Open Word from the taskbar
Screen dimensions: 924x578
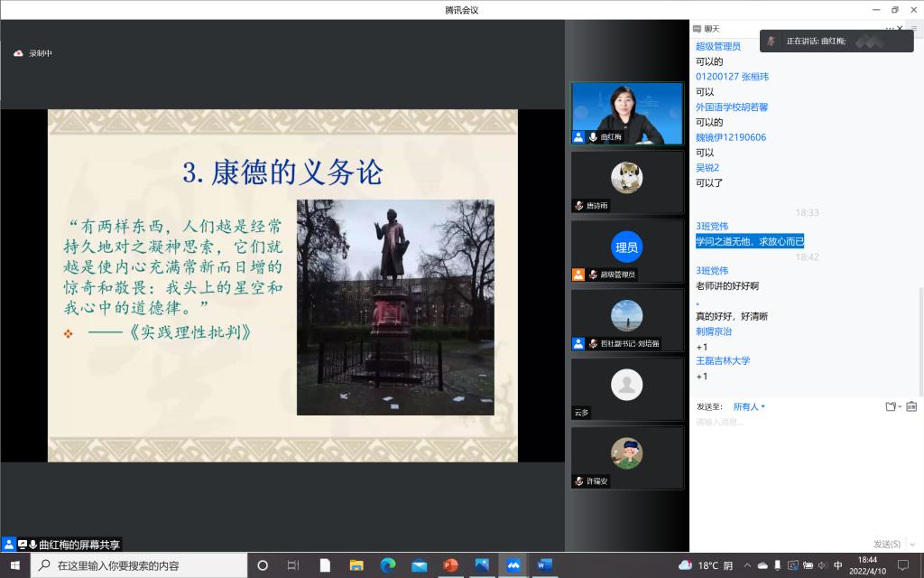coord(544,565)
